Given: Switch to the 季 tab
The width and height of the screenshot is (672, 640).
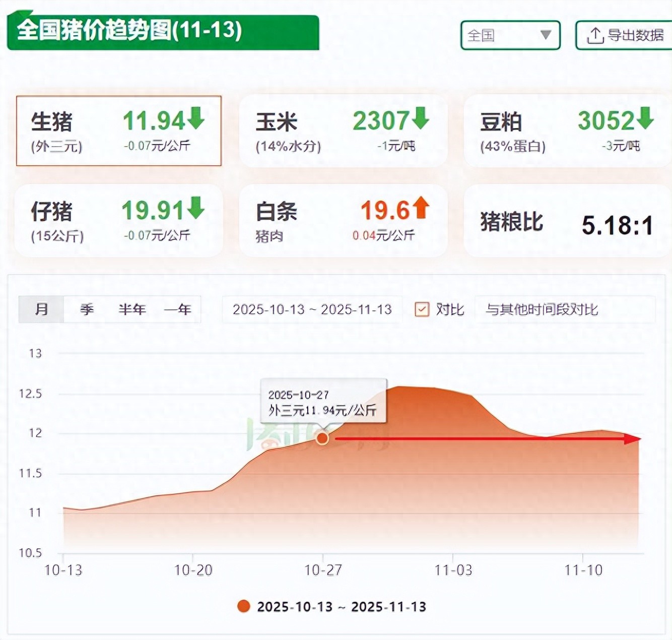Looking at the screenshot, I should (x=87, y=309).
